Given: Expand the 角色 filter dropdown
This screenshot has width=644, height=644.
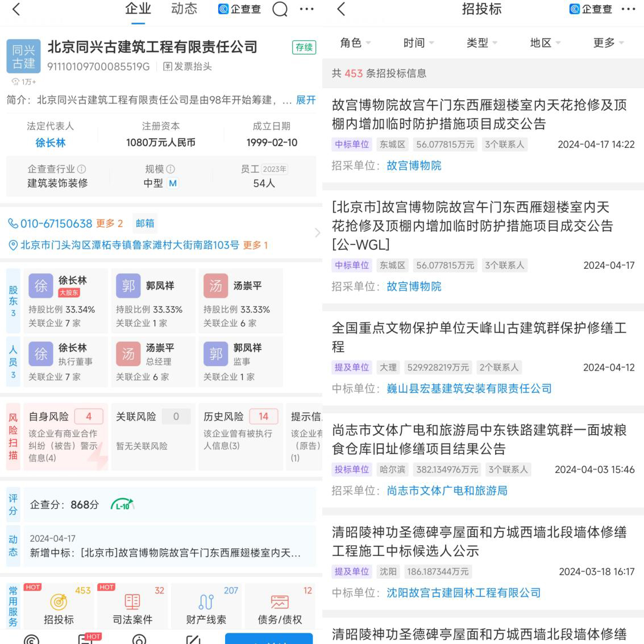Looking at the screenshot, I should 355,43.
